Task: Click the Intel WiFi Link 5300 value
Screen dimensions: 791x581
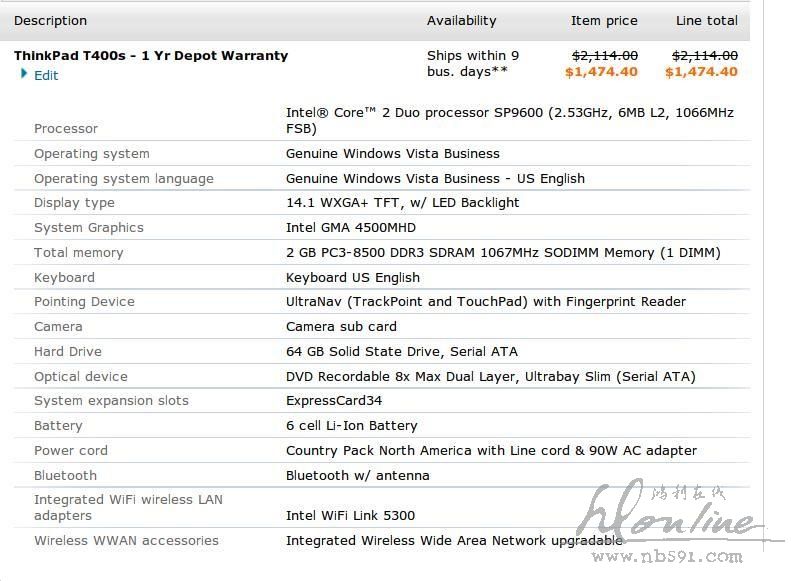Action: [x=350, y=516]
